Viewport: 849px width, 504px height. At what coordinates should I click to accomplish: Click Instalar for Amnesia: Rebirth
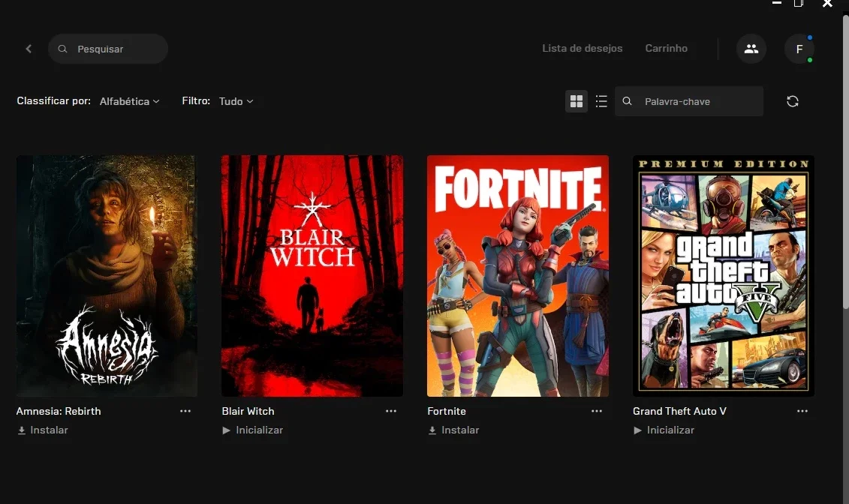click(43, 430)
